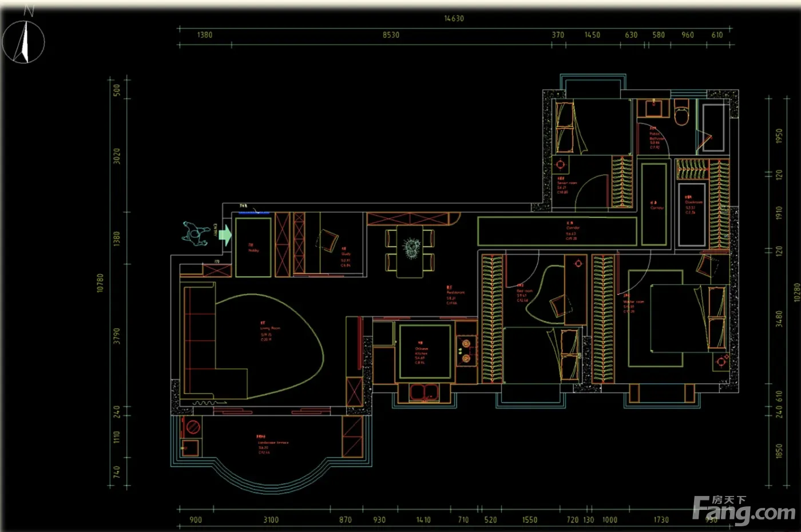Click the 14630 overall width dimension
The image size is (801, 532).
[454, 18]
